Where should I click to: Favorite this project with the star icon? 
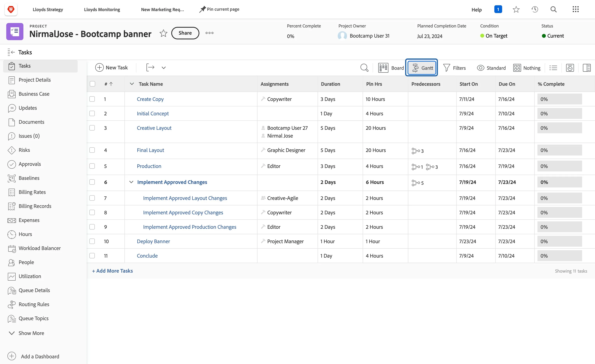pyautogui.click(x=163, y=33)
